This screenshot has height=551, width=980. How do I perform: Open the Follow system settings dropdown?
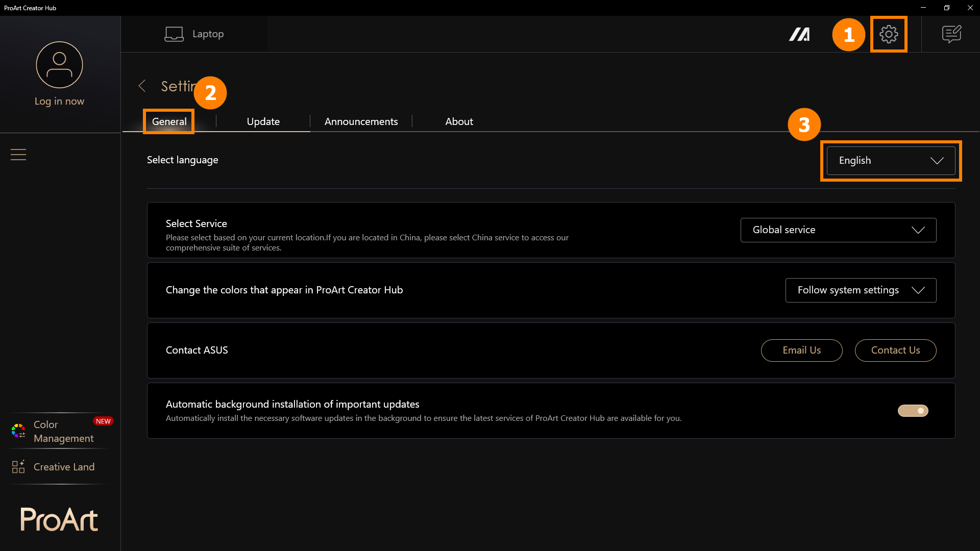(x=861, y=290)
